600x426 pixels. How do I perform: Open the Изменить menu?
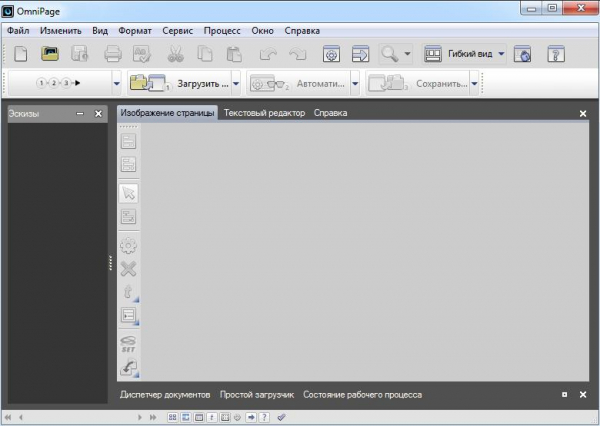60,31
